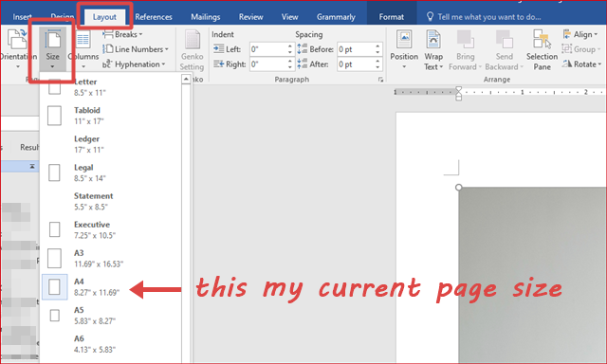The height and width of the screenshot is (364, 607).
Task: Choose A3 11.69" x 16.53" page size
Action: [111, 259]
